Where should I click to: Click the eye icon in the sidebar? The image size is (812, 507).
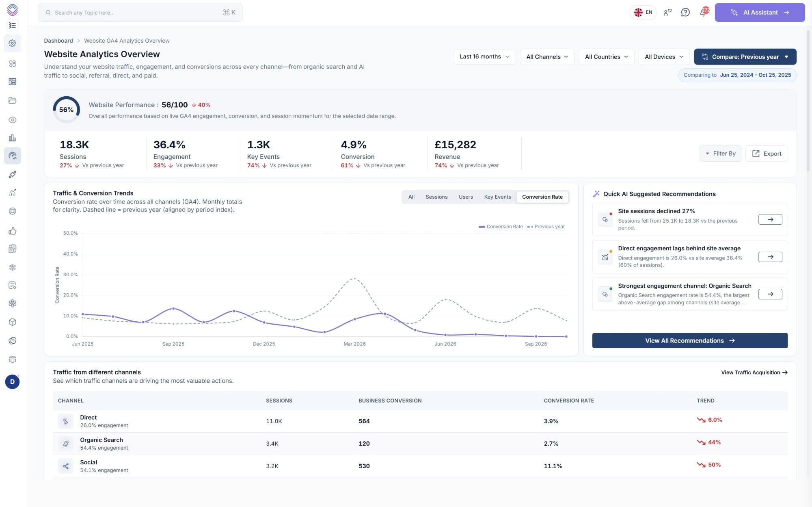tap(13, 120)
